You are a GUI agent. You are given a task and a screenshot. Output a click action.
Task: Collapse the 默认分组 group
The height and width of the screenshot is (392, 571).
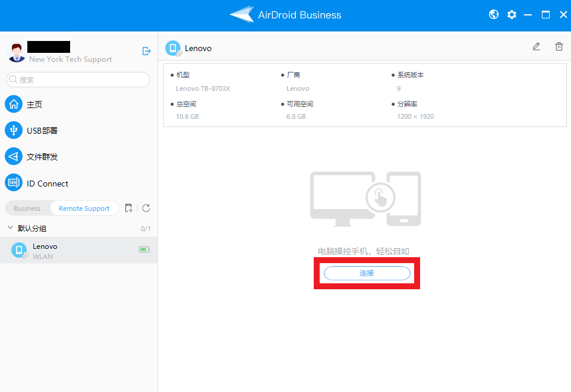(x=10, y=228)
